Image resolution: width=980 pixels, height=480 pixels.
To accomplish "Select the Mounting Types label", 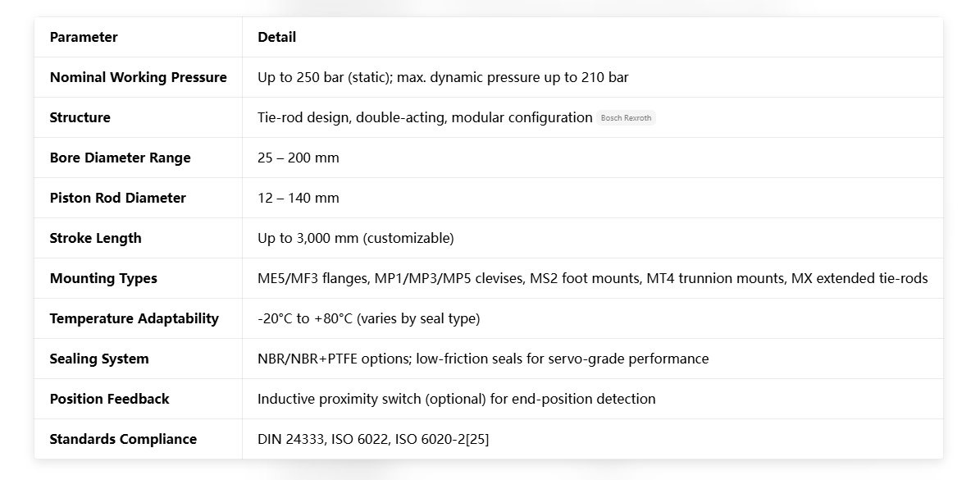I will [x=103, y=278].
